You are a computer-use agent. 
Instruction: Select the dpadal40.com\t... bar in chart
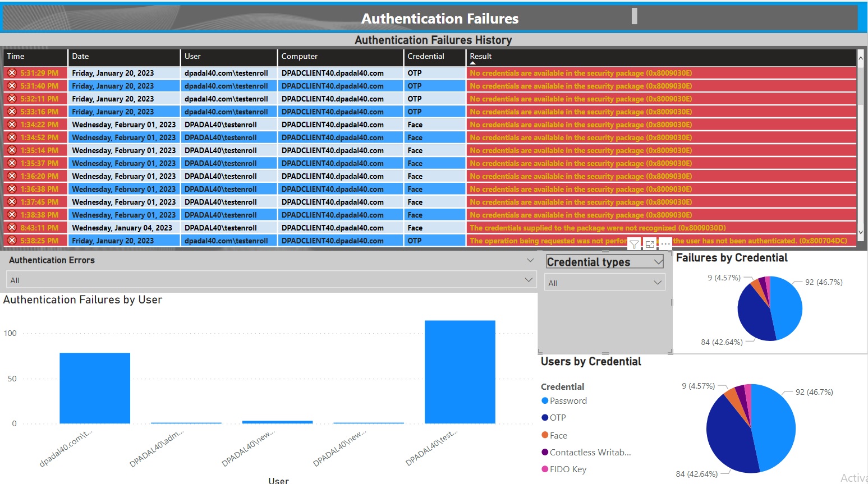[95, 388]
